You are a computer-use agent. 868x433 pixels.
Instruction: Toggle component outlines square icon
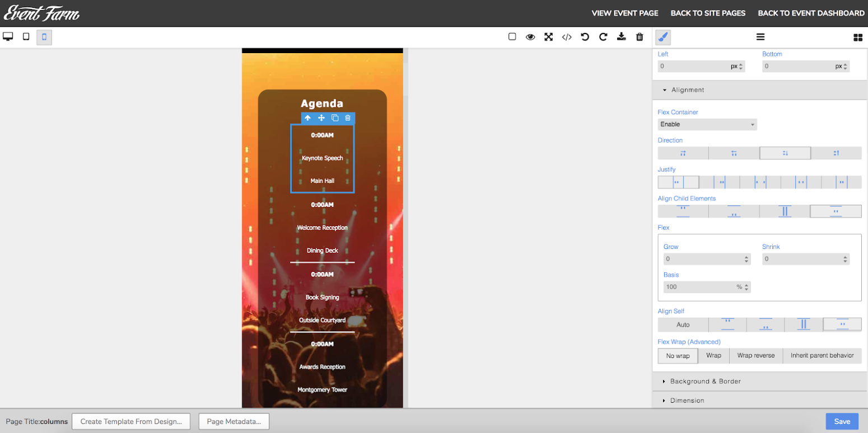(512, 37)
